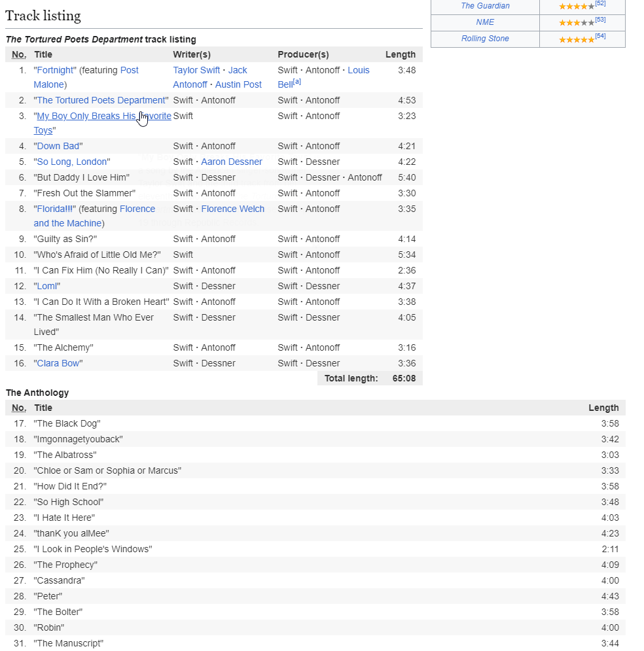Click the 2:11 length of track 25
644x651 pixels.
(x=611, y=550)
